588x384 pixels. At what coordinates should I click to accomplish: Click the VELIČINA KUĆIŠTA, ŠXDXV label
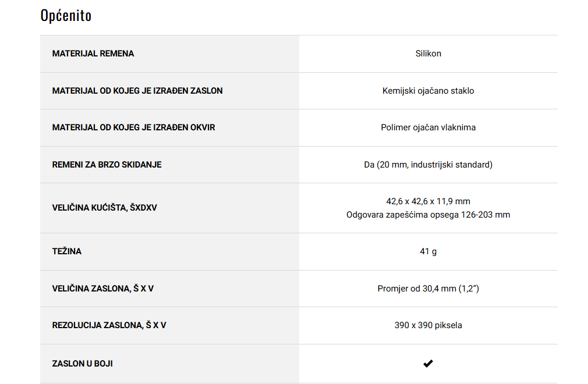(105, 208)
